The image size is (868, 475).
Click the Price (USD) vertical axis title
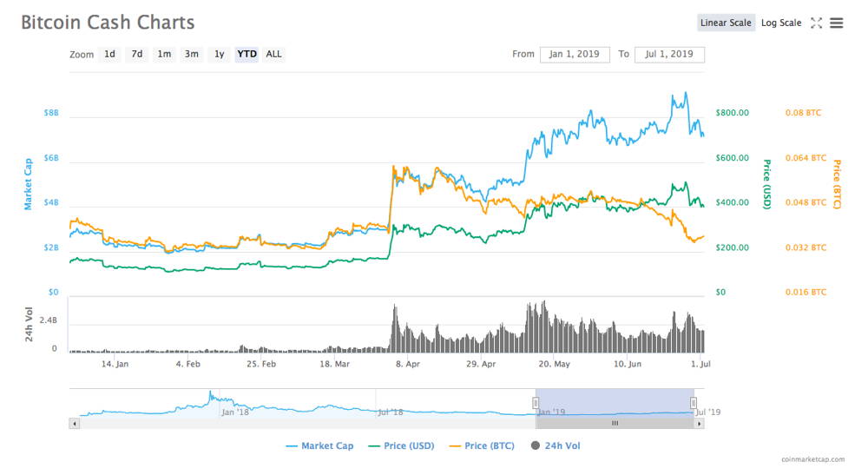[x=766, y=184]
